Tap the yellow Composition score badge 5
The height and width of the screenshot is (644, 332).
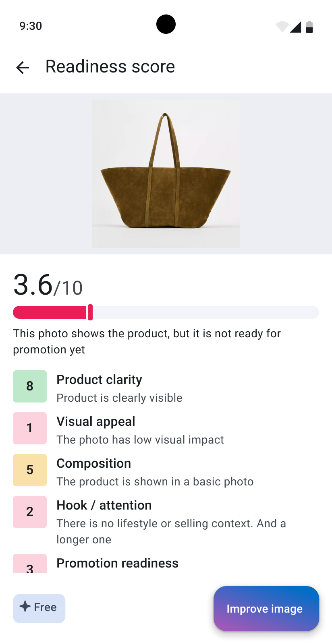[30, 470]
